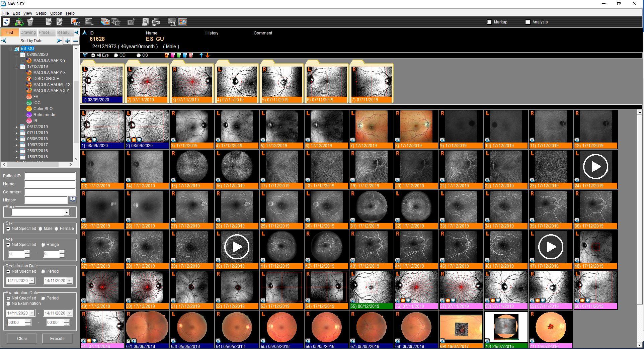Select Color SLO in the tree
Screen dimensions: 644x349
tap(43, 109)
